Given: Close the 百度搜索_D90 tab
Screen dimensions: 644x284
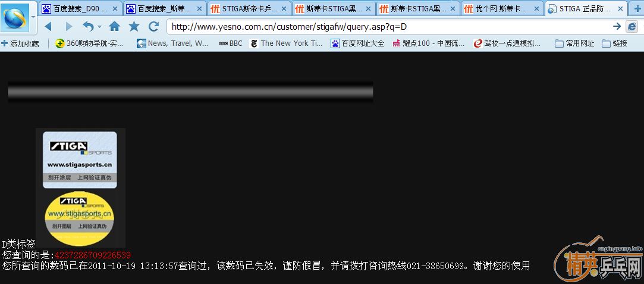Looking at the screenshot, I should pos(115,8).
